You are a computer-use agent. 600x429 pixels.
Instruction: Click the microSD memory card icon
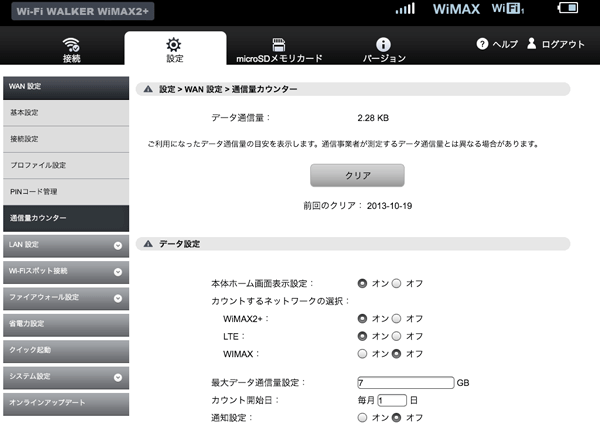(278, 44)
